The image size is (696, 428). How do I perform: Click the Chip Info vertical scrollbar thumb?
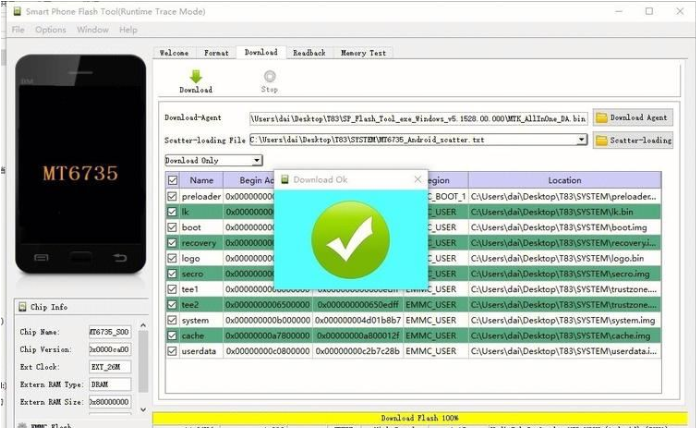coord(143,362)
